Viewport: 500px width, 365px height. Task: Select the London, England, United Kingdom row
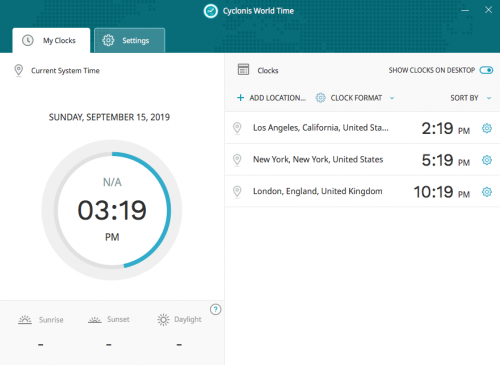362,192
